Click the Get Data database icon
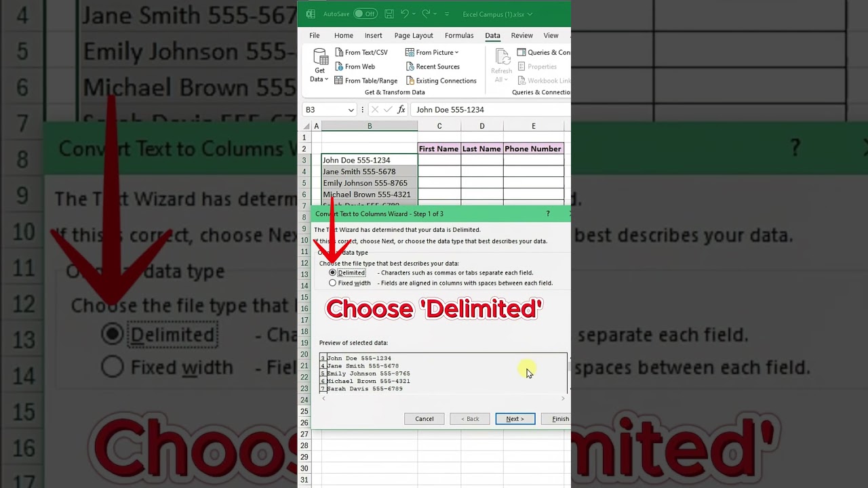The image size is (868, 488). point(320,56)
